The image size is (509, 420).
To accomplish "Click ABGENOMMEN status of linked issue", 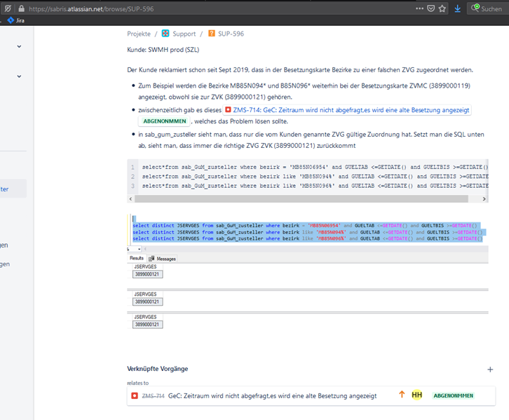I will tap(454, 395).
